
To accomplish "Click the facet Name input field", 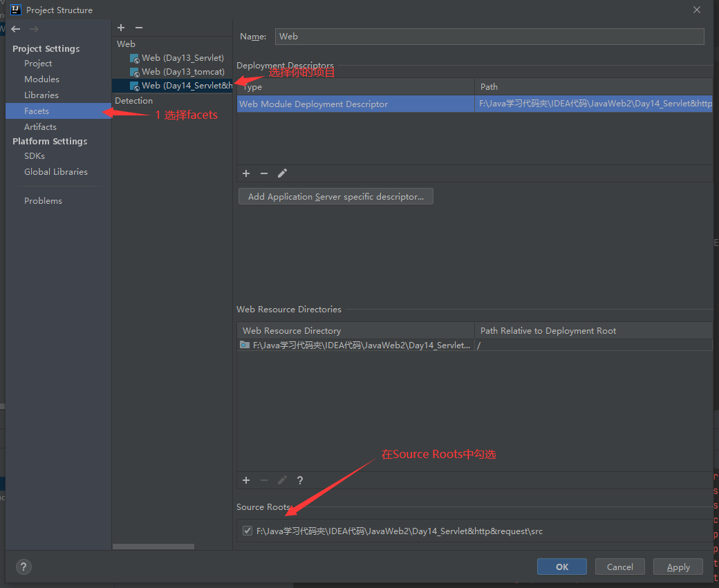I will 489,37.
